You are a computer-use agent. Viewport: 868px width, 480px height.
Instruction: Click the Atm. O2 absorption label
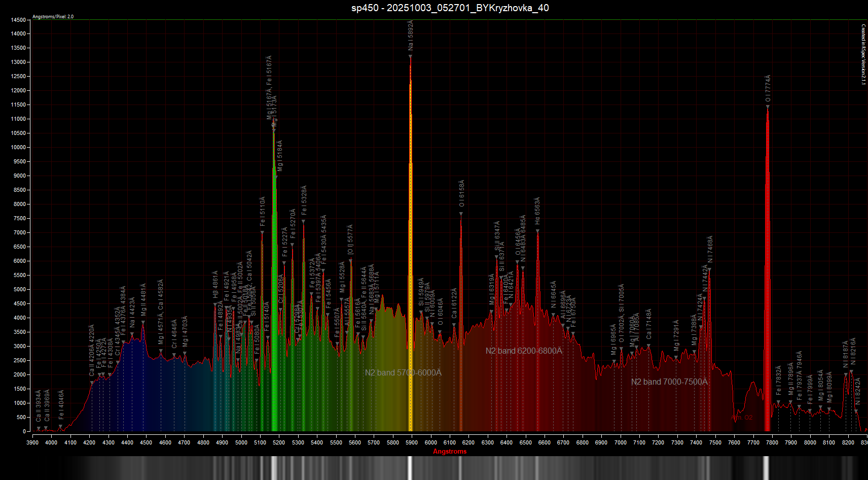pos(742,418)
